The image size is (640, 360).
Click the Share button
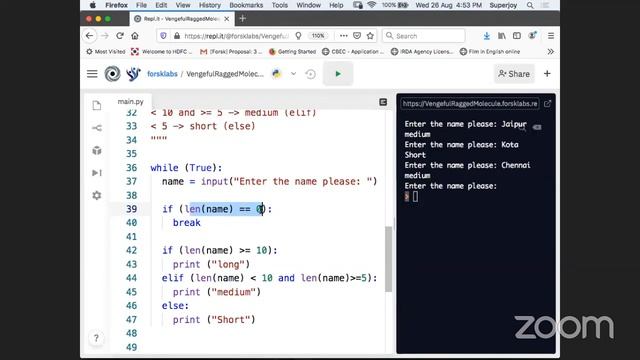pos(514,74)
